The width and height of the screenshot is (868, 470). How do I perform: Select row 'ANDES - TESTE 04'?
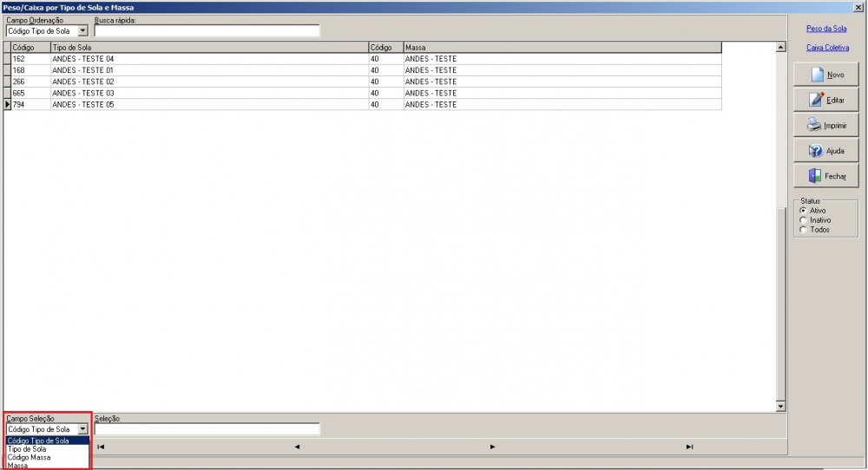pos(363,59)
